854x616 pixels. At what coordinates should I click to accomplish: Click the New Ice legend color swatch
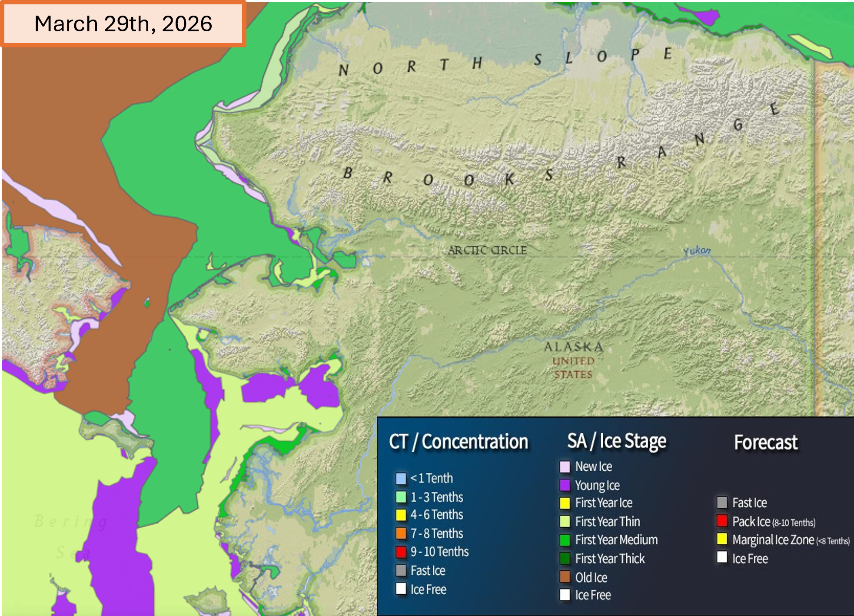click(565, 467)
